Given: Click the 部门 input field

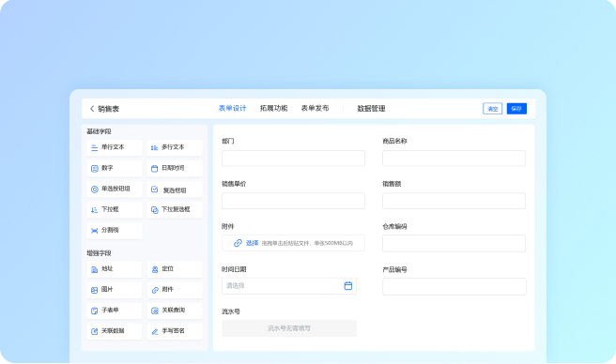Looking at the screenshot, I should pos(293,159).
